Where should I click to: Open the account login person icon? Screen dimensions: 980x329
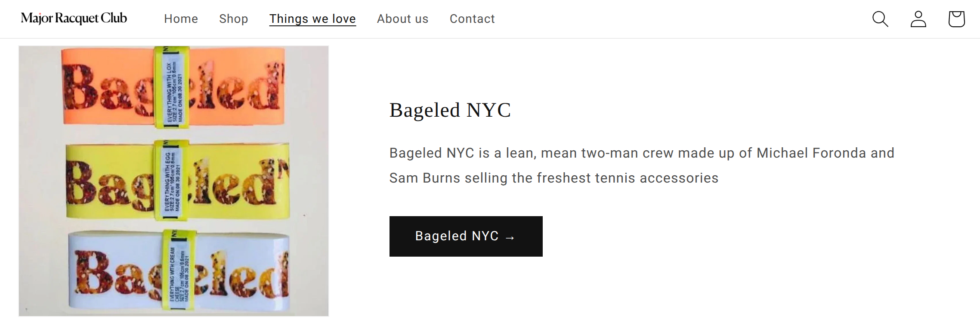pyautogui.click(x=918, y=19)
